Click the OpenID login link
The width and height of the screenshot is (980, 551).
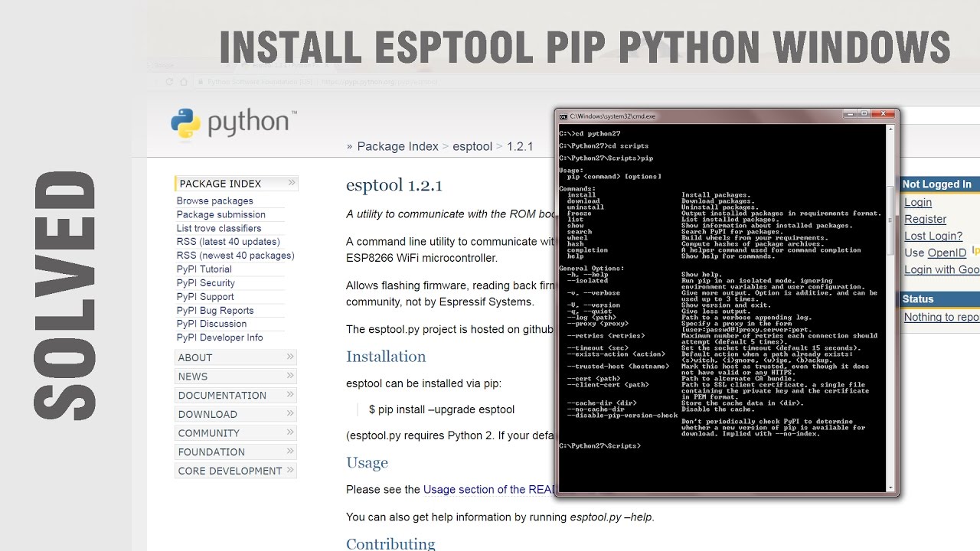point(947,253)
